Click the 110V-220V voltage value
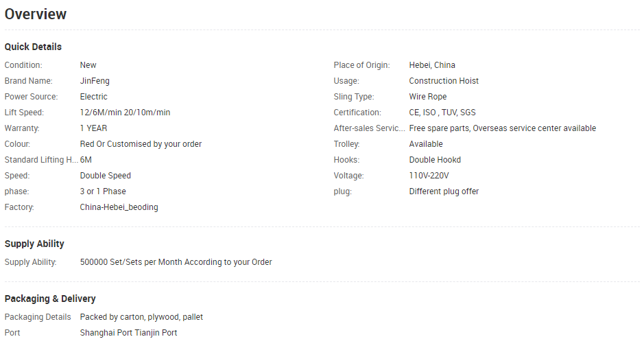Viewport: 644px width, 350px height. point(429,176)
